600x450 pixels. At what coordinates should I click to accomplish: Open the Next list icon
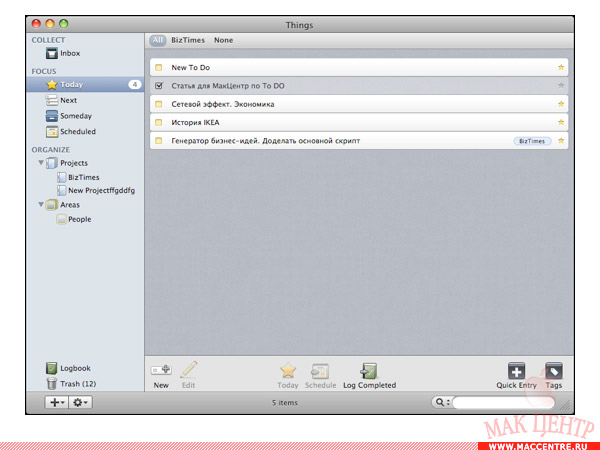click(x=52, y=100)
